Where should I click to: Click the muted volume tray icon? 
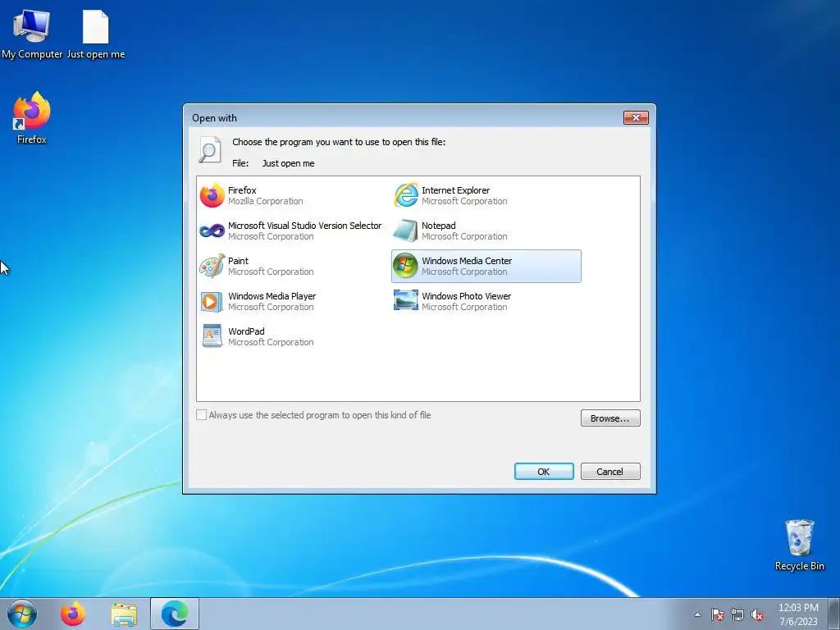[757, 614]
